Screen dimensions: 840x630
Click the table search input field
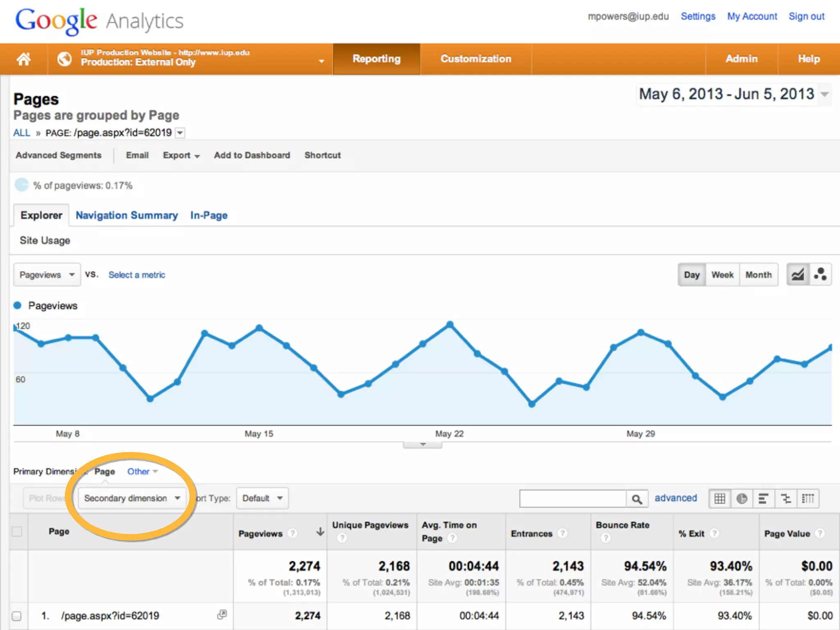click(x=573, y=499)
